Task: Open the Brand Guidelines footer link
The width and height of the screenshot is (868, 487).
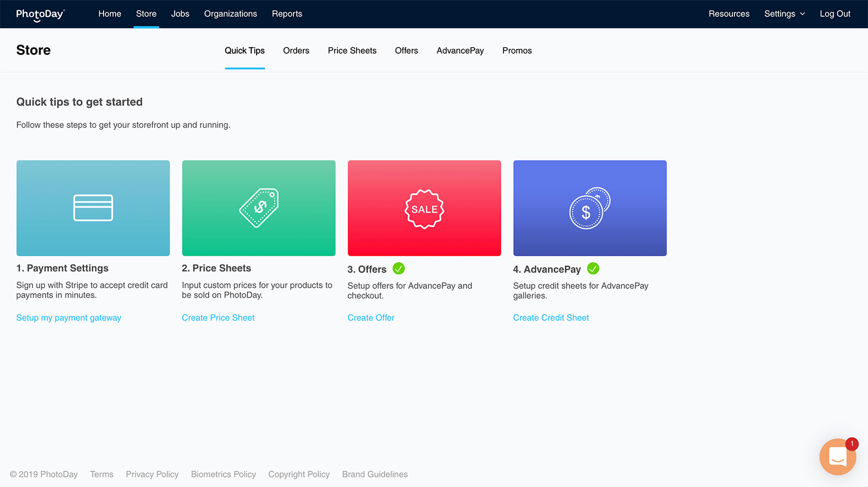Action: [x=375, y=475]
